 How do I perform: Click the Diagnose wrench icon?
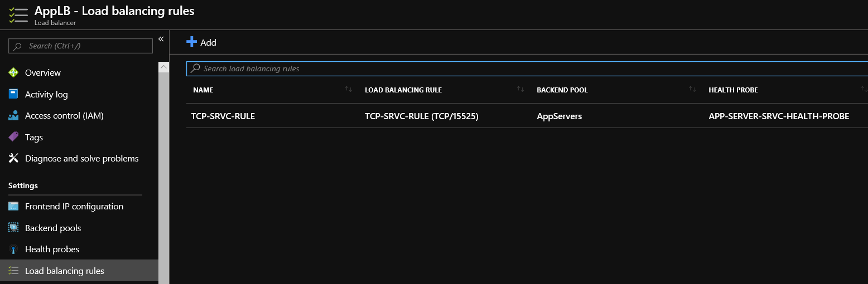13,158
